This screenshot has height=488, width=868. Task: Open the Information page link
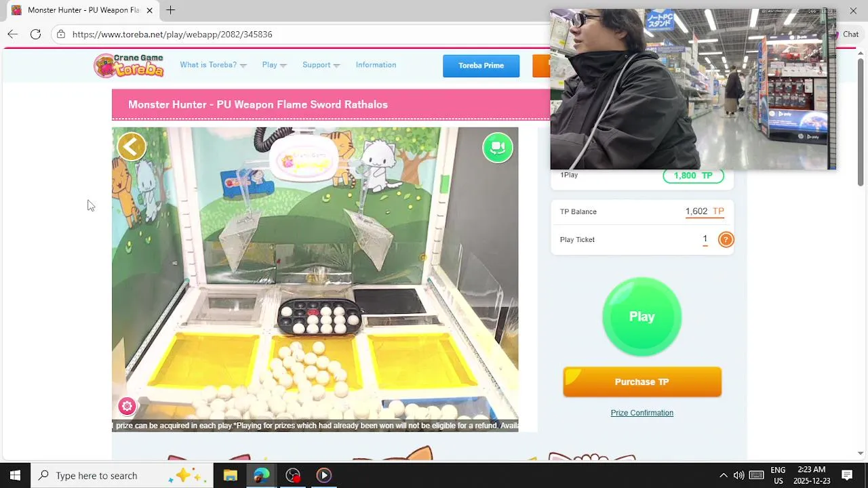376,65
